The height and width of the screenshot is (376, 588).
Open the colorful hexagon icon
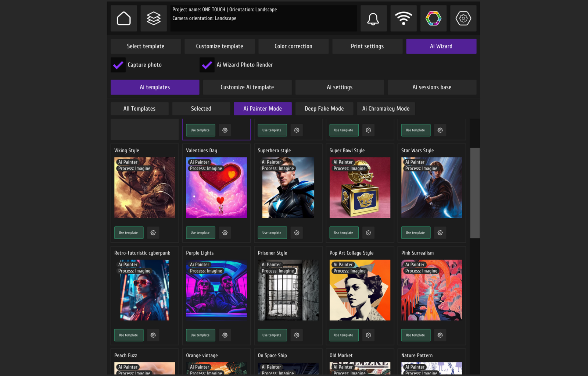pos(433,18)
